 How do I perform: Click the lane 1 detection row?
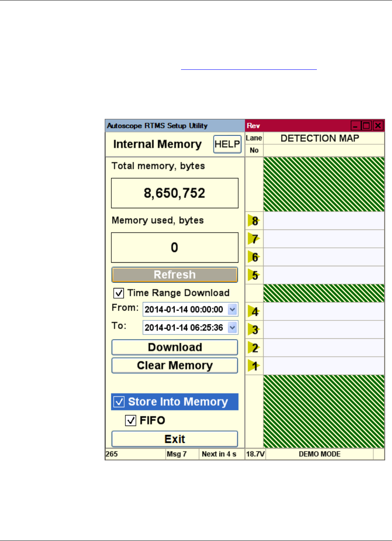tap(324, 366)
